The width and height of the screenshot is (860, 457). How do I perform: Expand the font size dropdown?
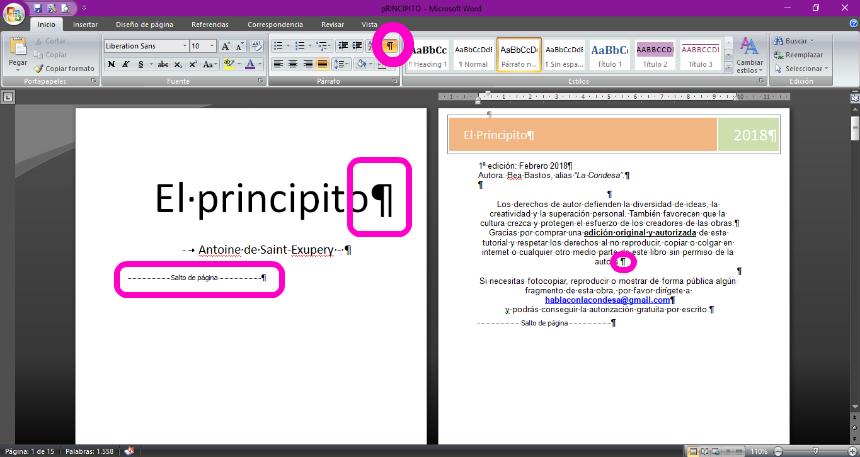211,46
